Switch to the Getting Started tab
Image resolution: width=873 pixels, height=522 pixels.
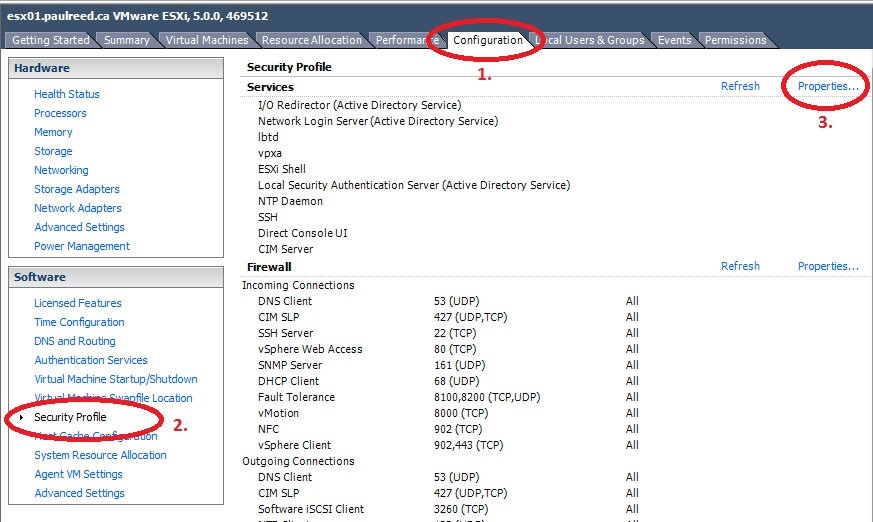click(49, 40)
